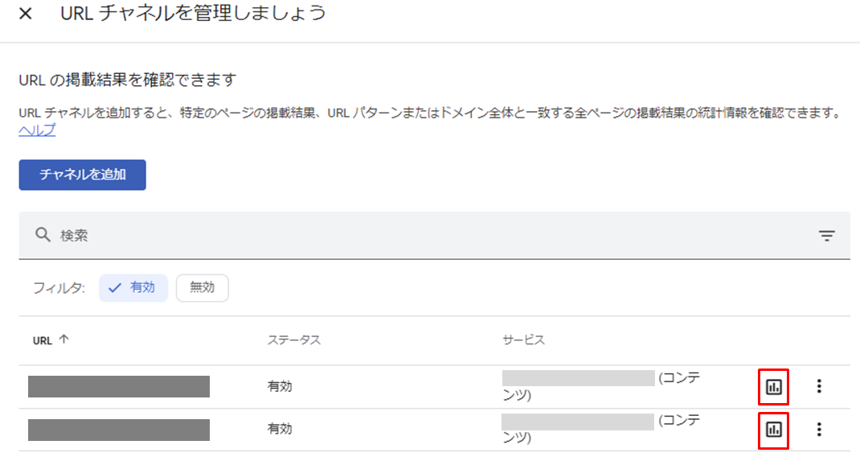Image resolution: width=868 pixels, height=457 pixels.
Task: Focus the 検索 input field
Action: coord(435,236)
